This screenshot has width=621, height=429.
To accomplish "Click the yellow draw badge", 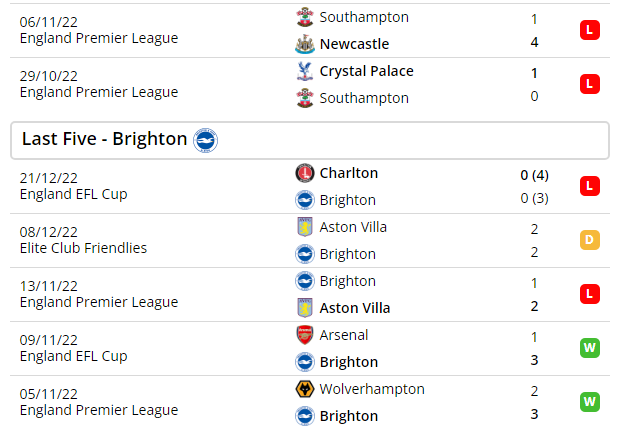I will pos(590,240).
